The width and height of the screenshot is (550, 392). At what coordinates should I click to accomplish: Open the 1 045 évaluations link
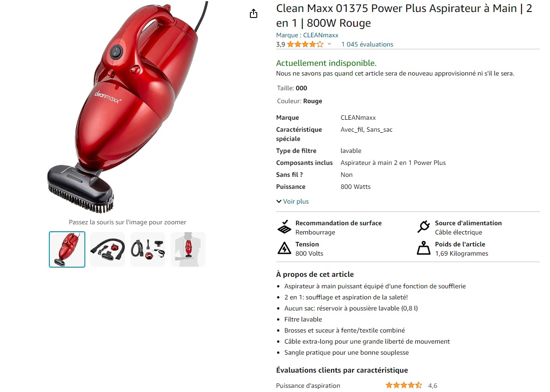tap(367, 44)
